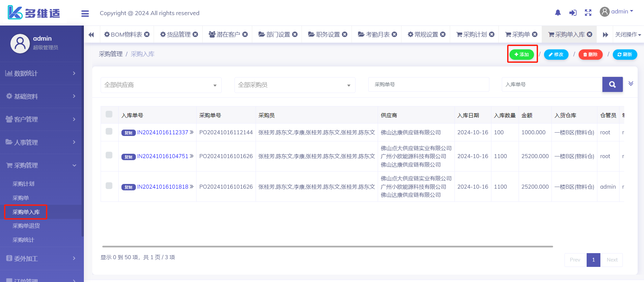The image size is (644, 282).
Task: Expand the 关闭操作 dropdown menu
Action: (628, 35)
